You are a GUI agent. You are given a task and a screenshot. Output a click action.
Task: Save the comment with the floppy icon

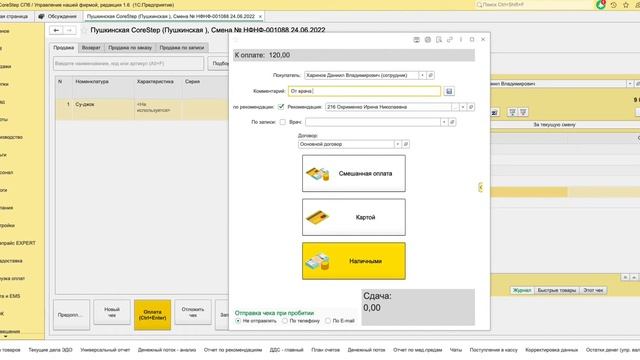pyautogui.click(x=449, y=91)
